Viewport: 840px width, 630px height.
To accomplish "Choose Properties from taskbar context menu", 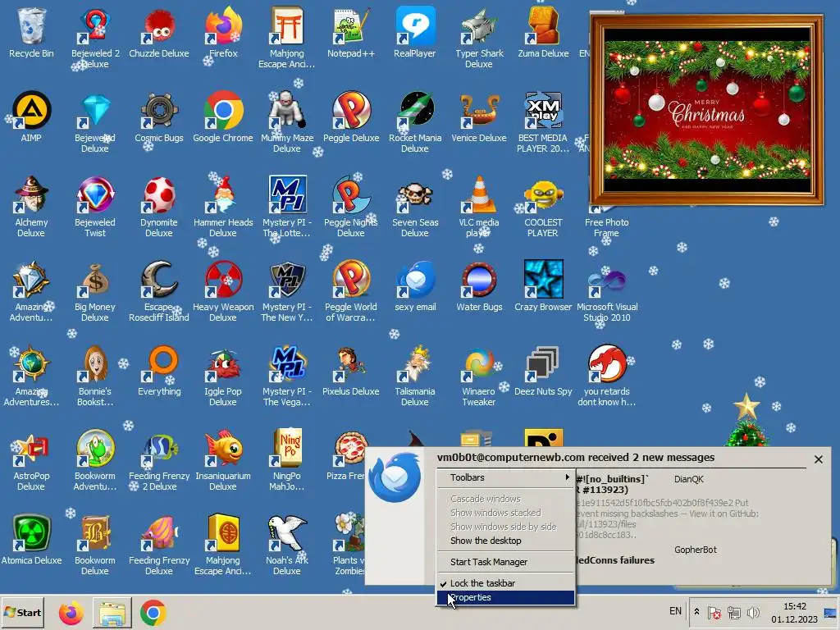I will pos(505,597).
